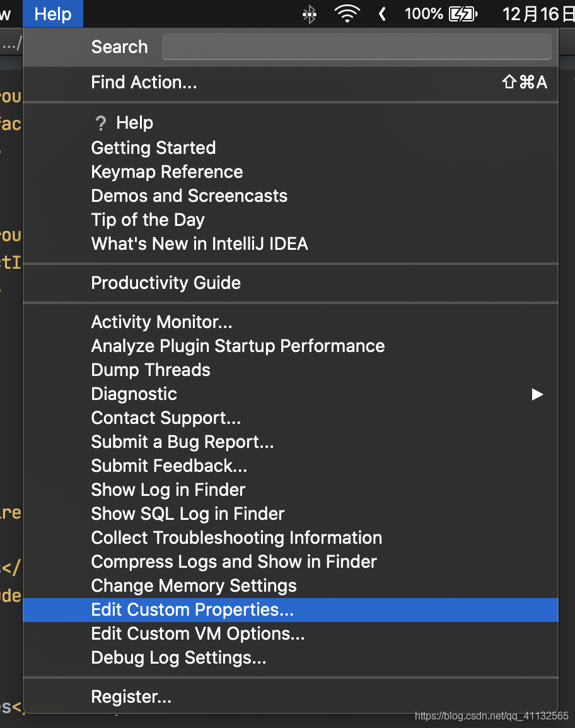
Task: Open Find Action from Help menu
Action: click(x=144, y=82)
